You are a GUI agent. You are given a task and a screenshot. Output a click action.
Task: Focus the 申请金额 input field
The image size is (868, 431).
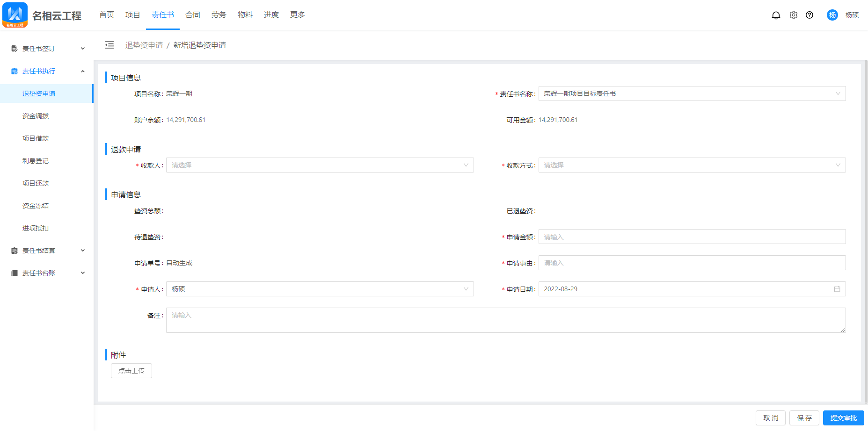coord(692,237)
